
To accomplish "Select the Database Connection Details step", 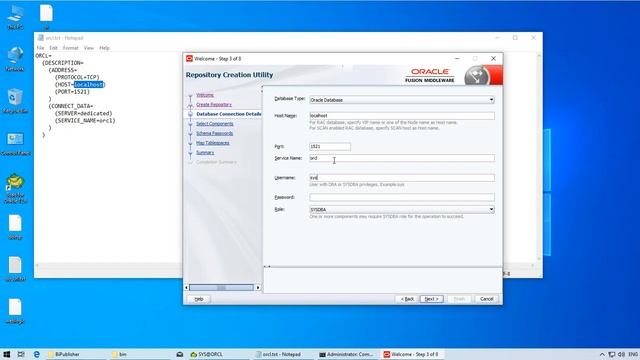I will pyautogui.click(x=229, y=114).
